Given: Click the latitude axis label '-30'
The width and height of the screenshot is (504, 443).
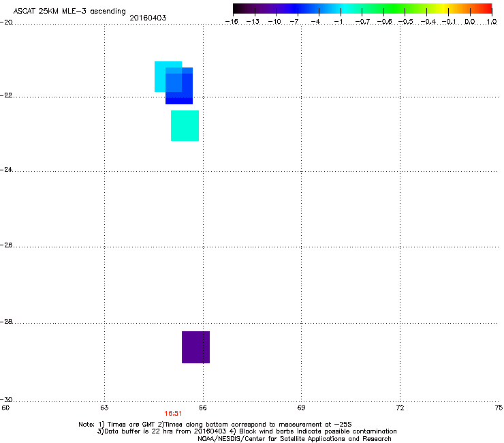Looking at the screenshot, I should click(6, 399).
